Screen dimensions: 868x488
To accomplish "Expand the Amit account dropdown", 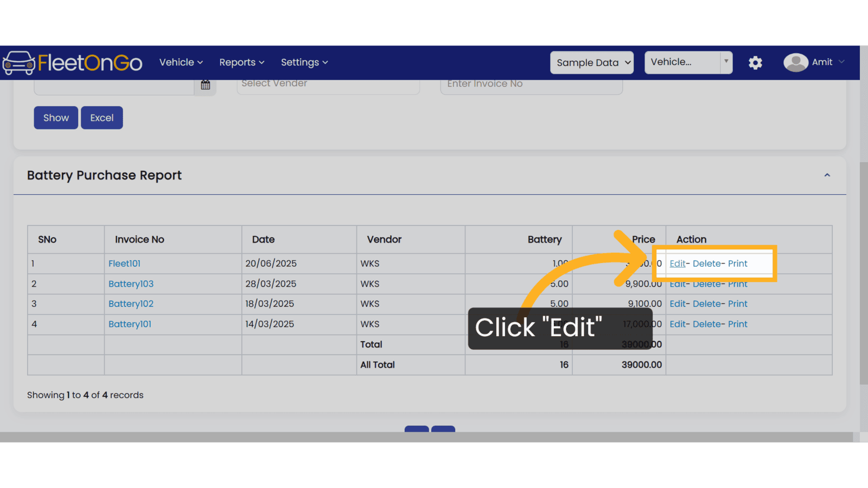I will click(x=828, y=62).
